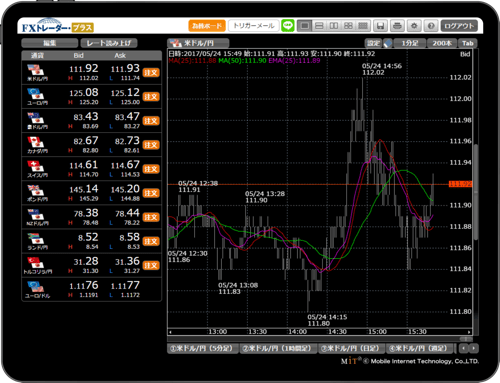Click the CAD/JPY flag icon
500x383 pixels.
pos(36,142)
